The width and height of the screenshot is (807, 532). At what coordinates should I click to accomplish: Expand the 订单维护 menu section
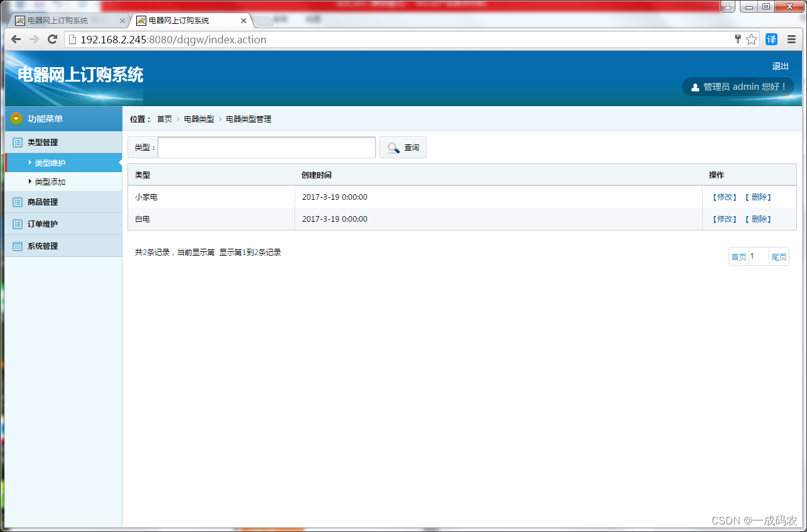(x=63, y=224)
